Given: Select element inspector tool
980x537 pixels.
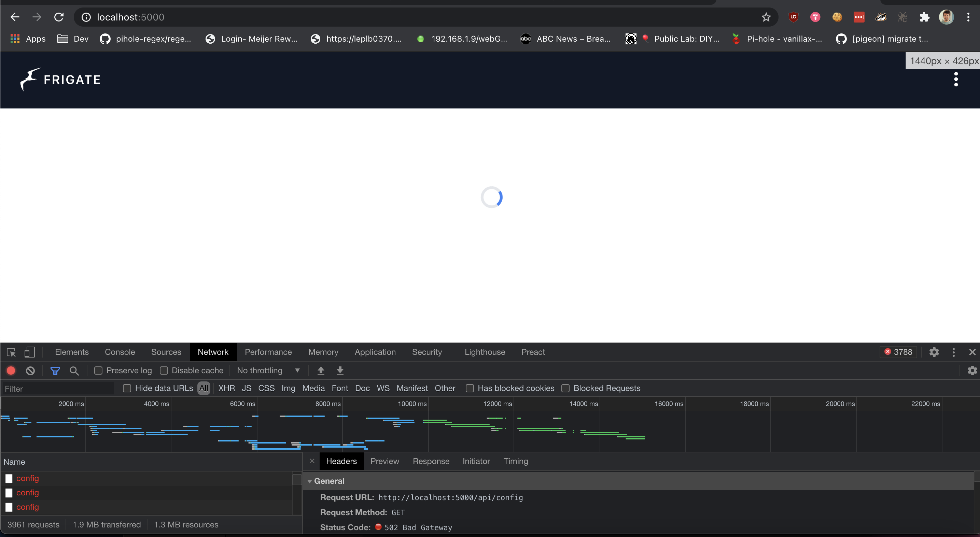Looking at the screenshot, I should pos(11,352).
